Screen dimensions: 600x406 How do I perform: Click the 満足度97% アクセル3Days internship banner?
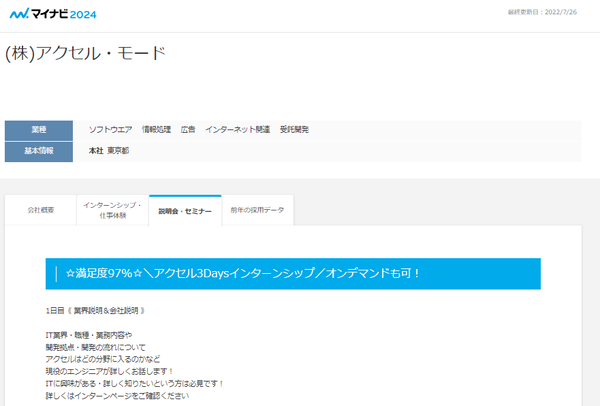pyautogui.click(x=293, y=274)
